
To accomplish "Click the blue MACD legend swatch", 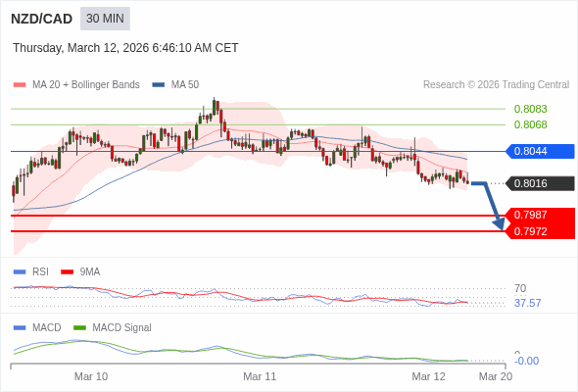I will pyautogui.click(x=20, y=328).
